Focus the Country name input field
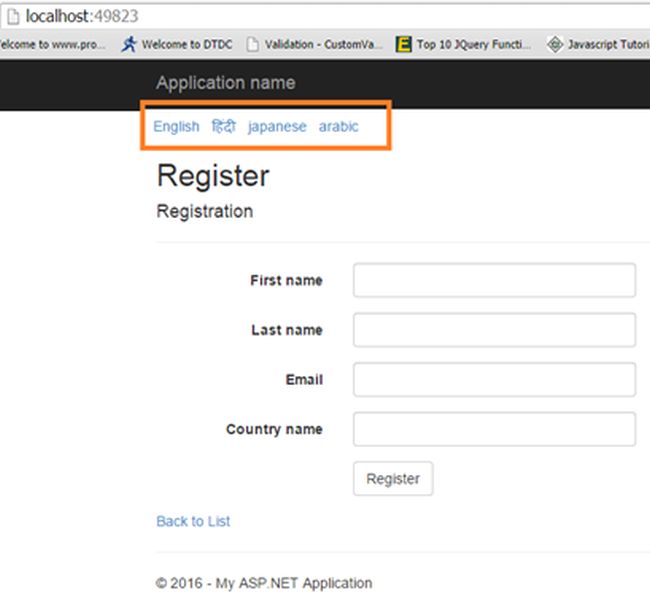The height and width of the screenshot is (607, 650). [494, 429]
